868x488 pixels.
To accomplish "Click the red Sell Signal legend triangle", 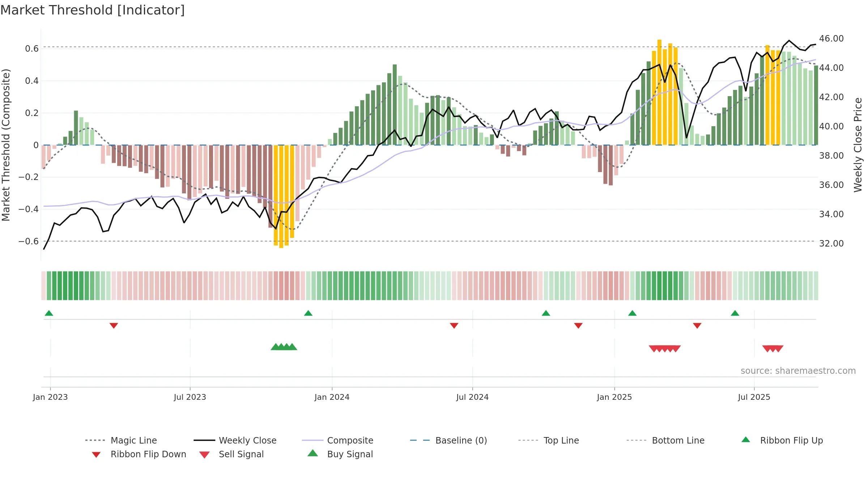I will (x=204, y=455).
